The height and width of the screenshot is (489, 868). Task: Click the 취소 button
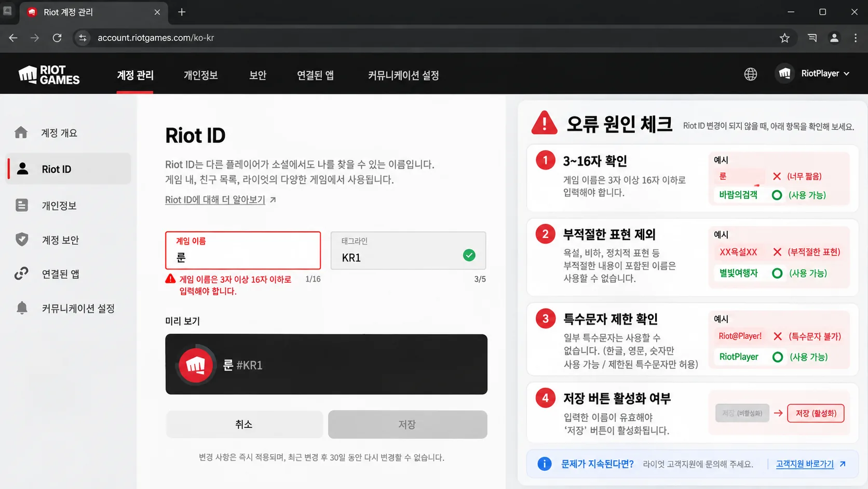244,425
